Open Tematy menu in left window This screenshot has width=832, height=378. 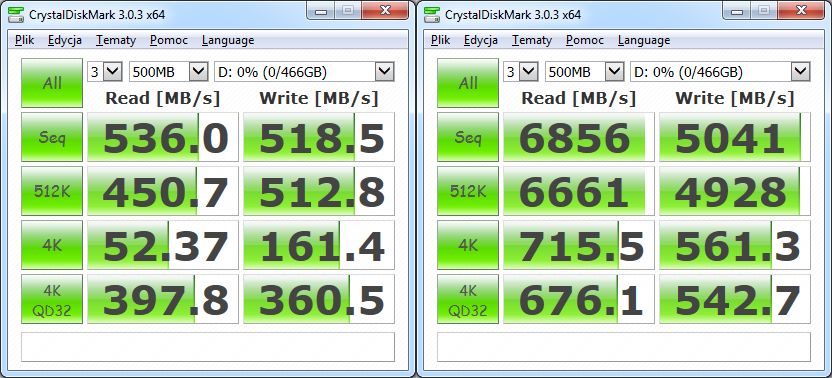[x=116, y=40]
